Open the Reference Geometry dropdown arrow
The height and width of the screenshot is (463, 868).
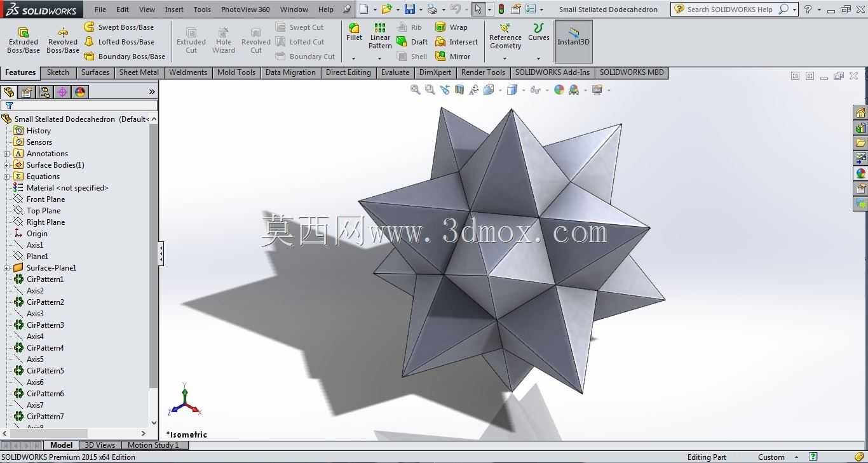coord(505,58)
